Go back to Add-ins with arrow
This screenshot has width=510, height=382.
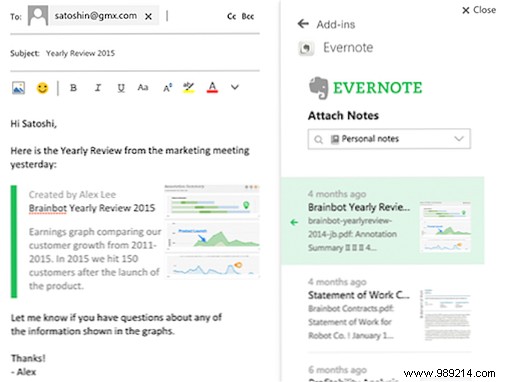(303, 24)
